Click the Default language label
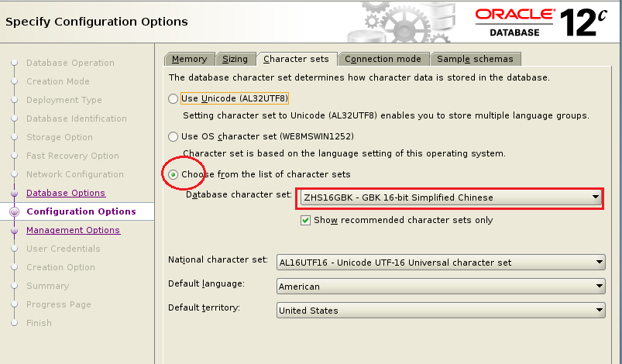 pyautogui.click(x=207, y=284)
